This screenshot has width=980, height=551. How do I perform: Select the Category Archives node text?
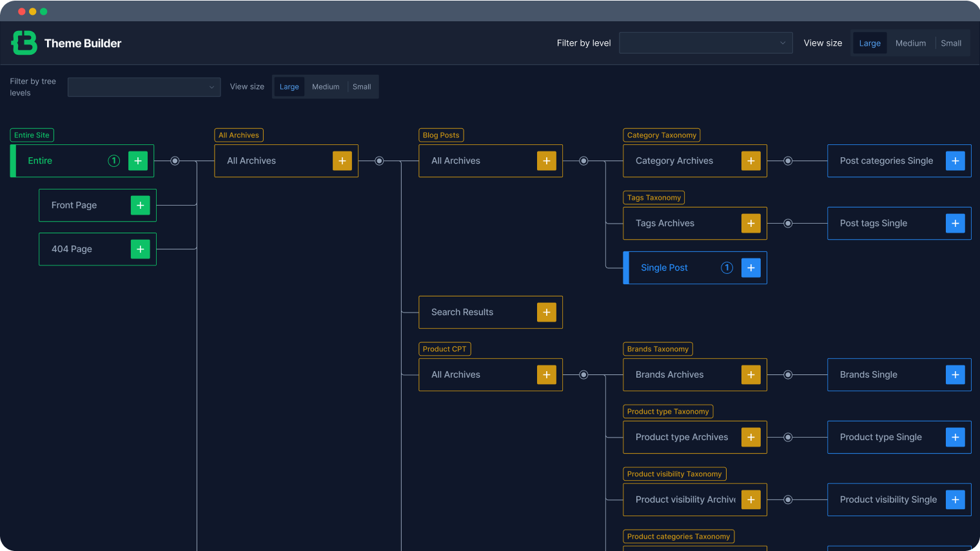pos(674,161)
